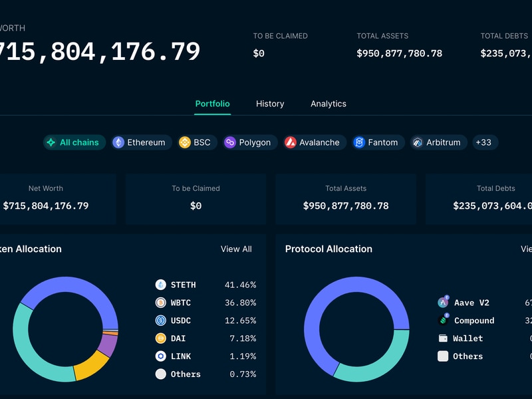Click View All in Token Allocation
Viewport: 532px width, 399px height.
point(236,249)
